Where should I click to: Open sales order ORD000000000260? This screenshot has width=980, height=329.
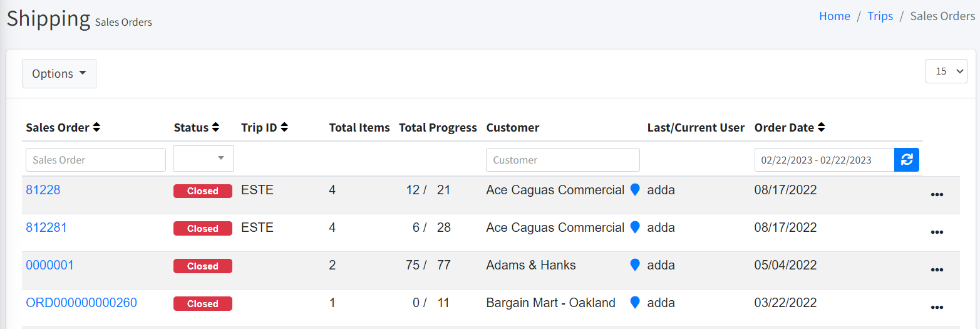[x=81, y=303]
